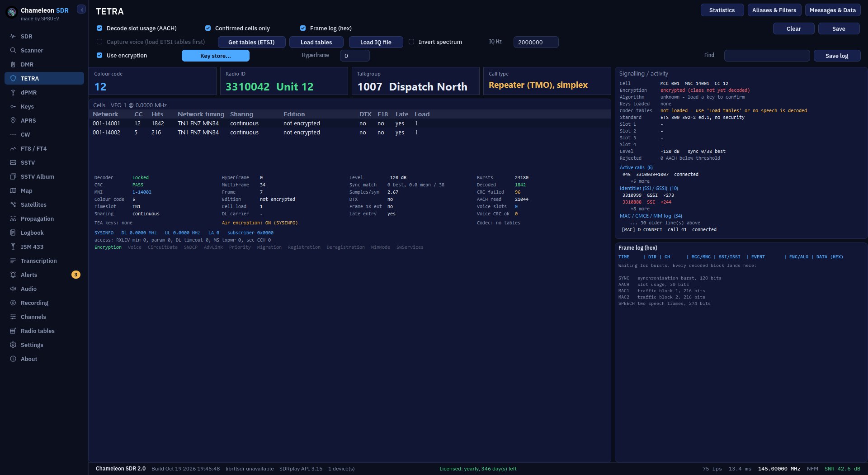The width and height of the screenshot is (868, 475).
Task: Open SSTV Album icon in sidebar
Action: point(13,176)
